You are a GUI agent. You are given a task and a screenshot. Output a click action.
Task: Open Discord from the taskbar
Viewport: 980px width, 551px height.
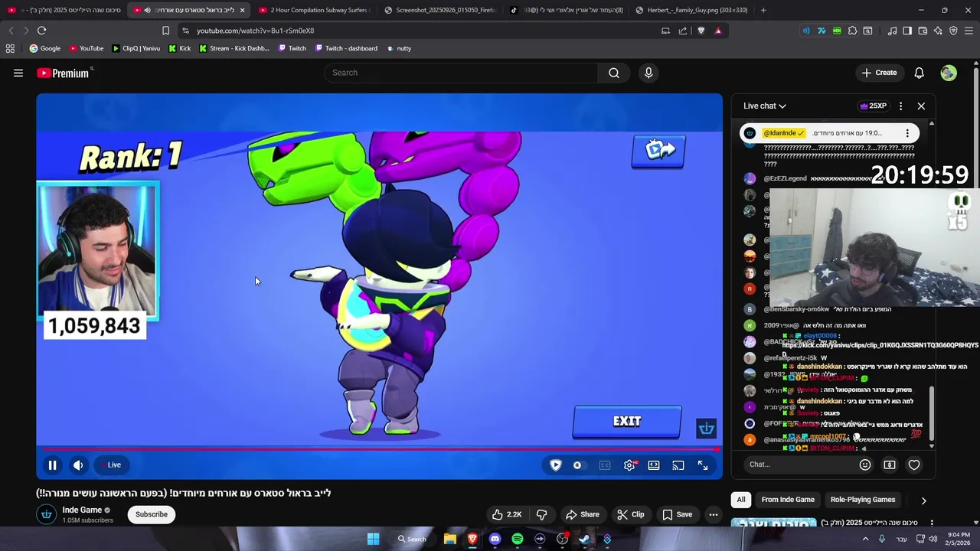(x=495, y=539)
